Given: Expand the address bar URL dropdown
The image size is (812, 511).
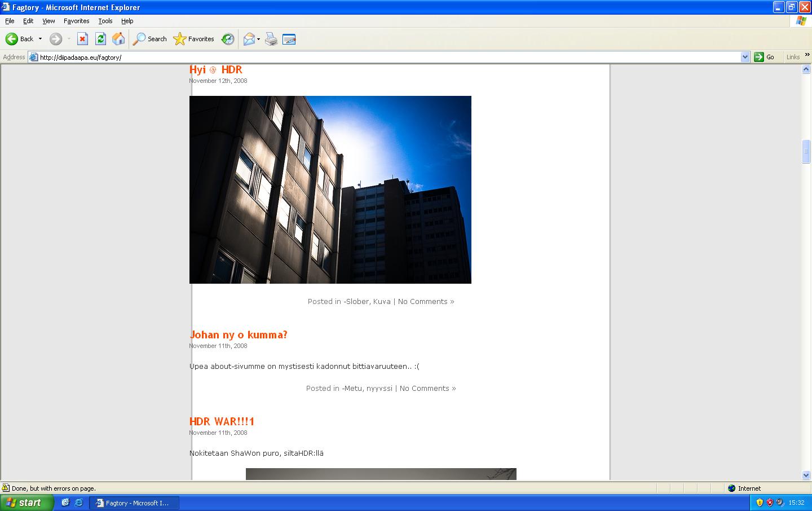Looking at the screenshot, I should (x=745, y=57).
